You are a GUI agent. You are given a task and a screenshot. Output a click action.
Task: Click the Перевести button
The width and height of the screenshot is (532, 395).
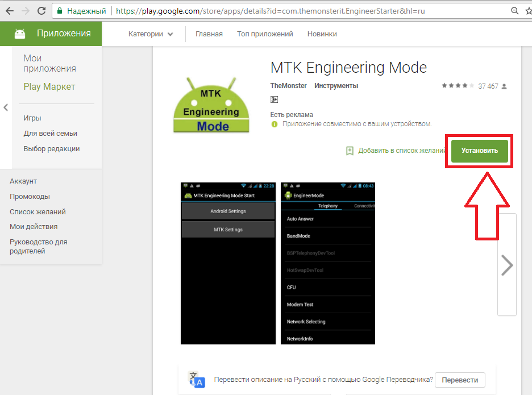coord(461,380)
